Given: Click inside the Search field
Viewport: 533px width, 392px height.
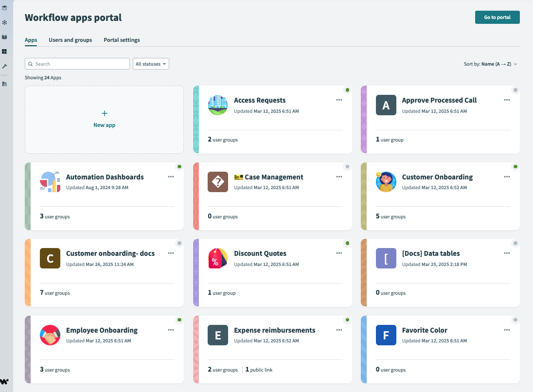Looking at the screenshot, I should tap(77, 64).
